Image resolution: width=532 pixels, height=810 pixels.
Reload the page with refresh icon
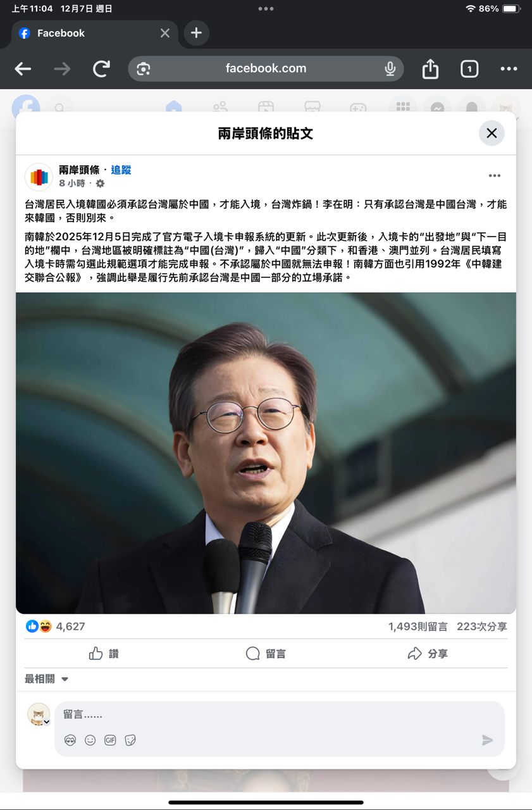coord(101,69)
